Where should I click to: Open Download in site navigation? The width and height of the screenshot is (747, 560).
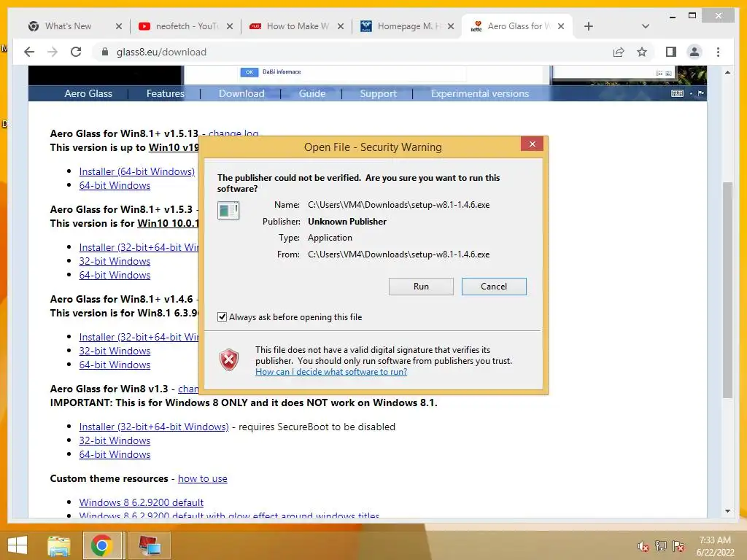click(x=241, y=93)
